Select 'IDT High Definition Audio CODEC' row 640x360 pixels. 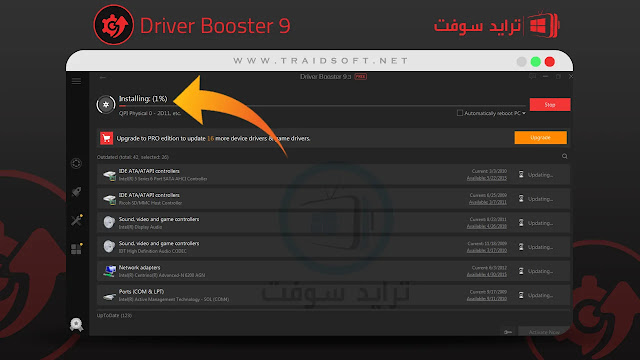(333, 247)
